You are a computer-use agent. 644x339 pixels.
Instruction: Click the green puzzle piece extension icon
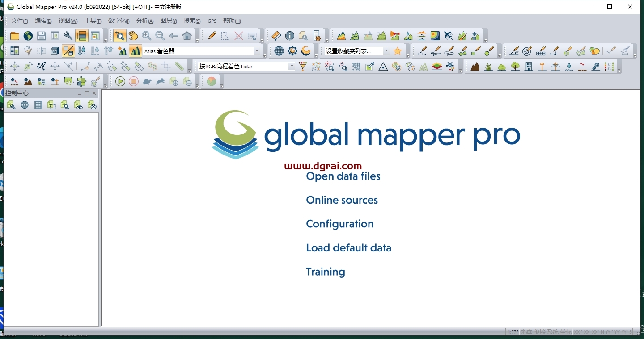pyautogui.click(x=81, y=81)
